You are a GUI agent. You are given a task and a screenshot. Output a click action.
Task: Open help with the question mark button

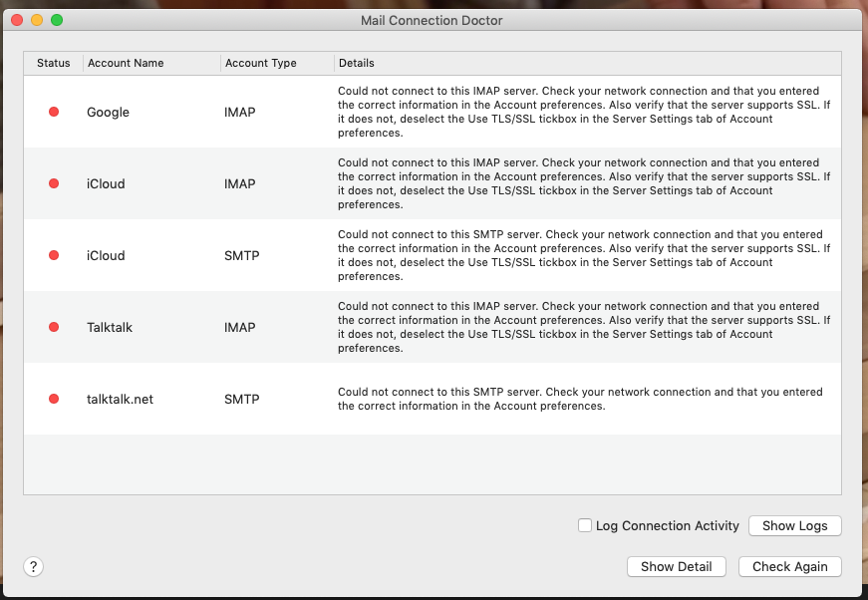point(34,566)
